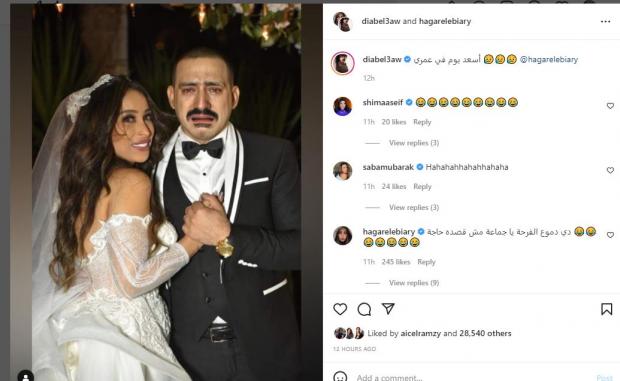Open diabel3aw story avatar in caption
Image resolution: width=620 pixels, height=381 pixels.
tap(342, 63)
